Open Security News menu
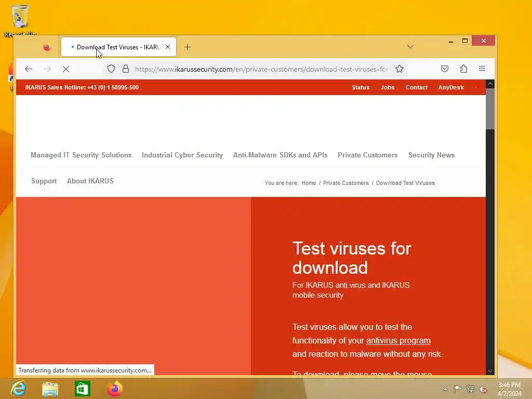532x399 pixels. (x=431, y=155)
